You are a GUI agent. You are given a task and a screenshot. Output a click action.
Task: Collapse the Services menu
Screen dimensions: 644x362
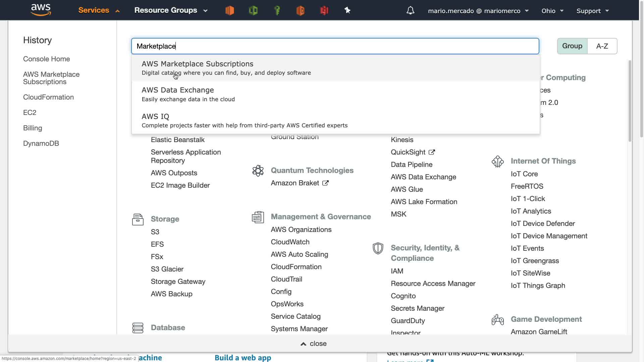click(99, 10)
